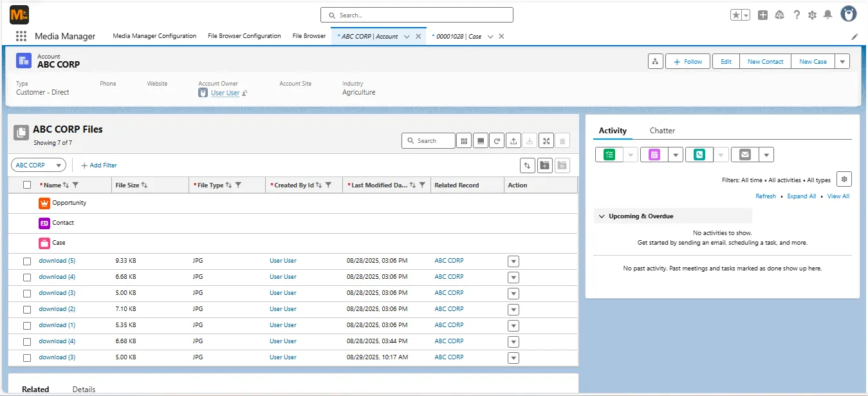This screenshot has width=868, height=396.
Task: Click the New Contact button
Action: coord(765,61)
